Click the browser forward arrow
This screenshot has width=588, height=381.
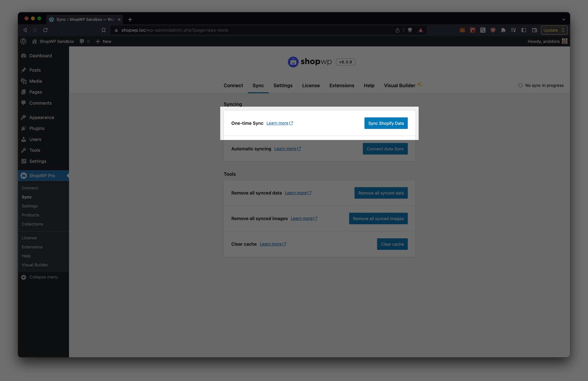pos(35,30)
